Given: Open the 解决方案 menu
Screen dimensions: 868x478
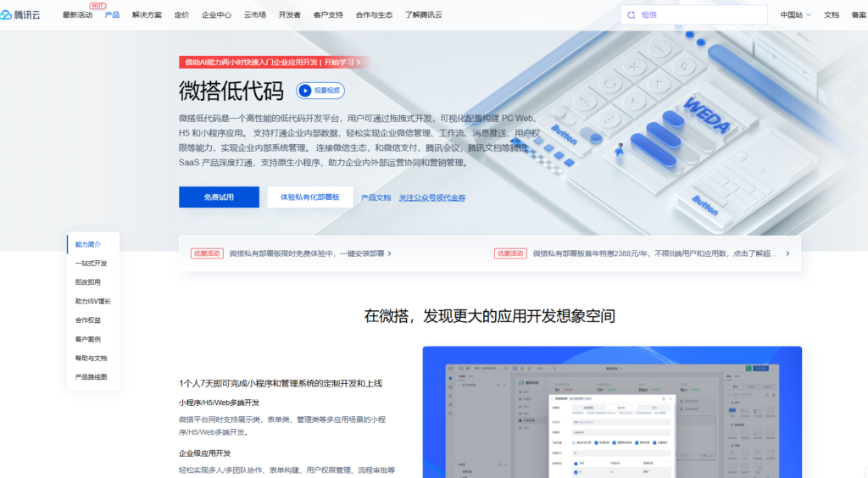Looking at the screenshot, I should (x=147, y=14).
